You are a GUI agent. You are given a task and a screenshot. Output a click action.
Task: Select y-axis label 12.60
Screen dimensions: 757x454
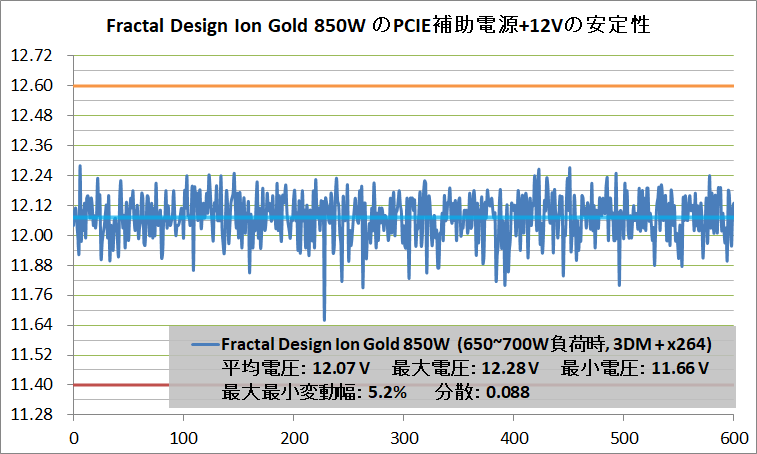[x=31, y=85]
